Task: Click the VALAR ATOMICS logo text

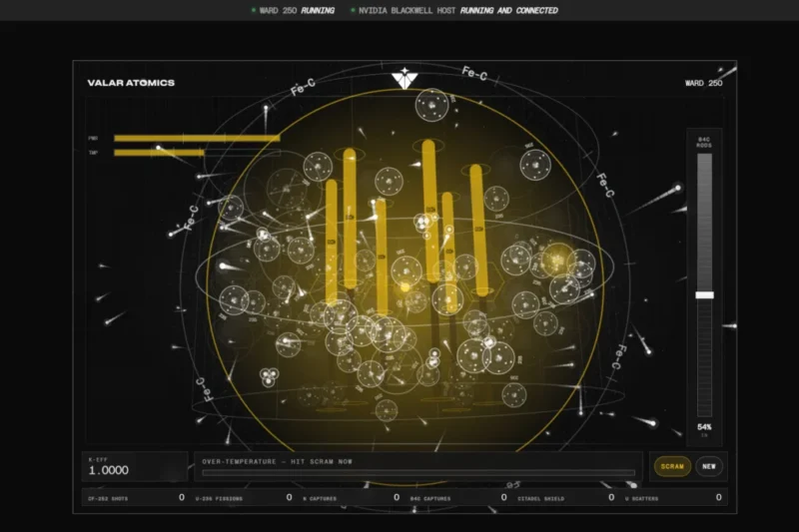Action: 131,83
